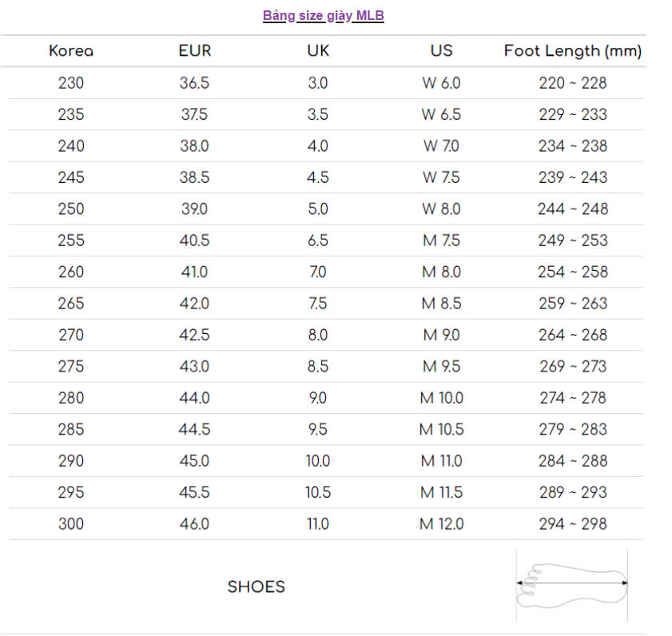The height and width of the screenshot is (636, 672).
Task: Select EUR size 41.0 cell
Action: [195, 272]
